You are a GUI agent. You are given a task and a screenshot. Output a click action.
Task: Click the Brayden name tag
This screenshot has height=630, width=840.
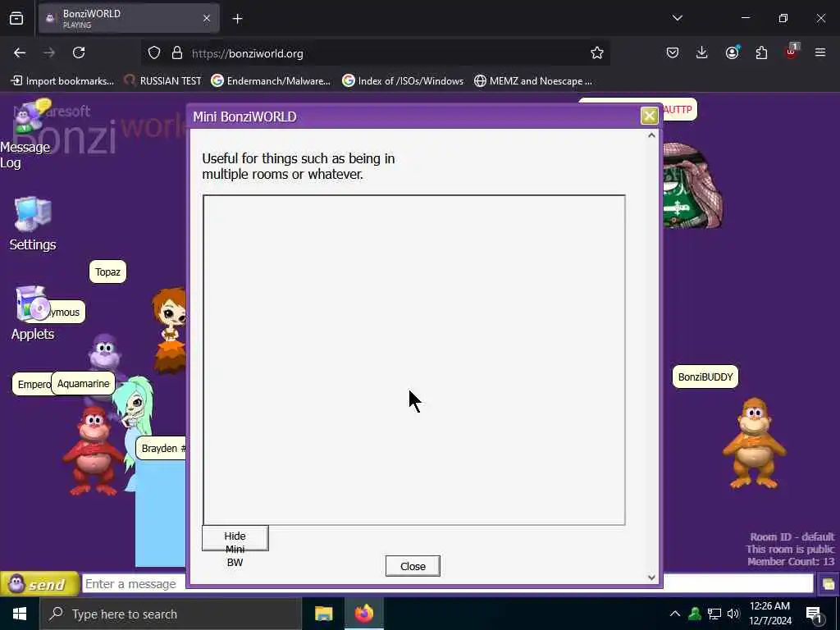tap(162, 449)
